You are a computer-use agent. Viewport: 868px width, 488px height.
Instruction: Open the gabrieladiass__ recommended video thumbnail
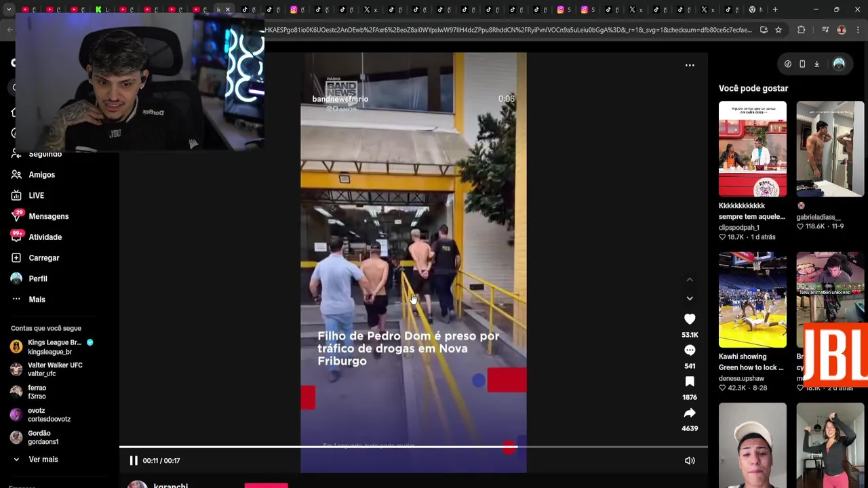[x=830, y=149]
